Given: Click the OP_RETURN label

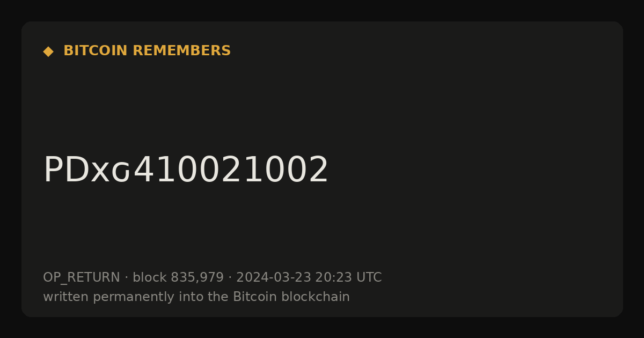Looking at the screenshot, I should point(82,278).
